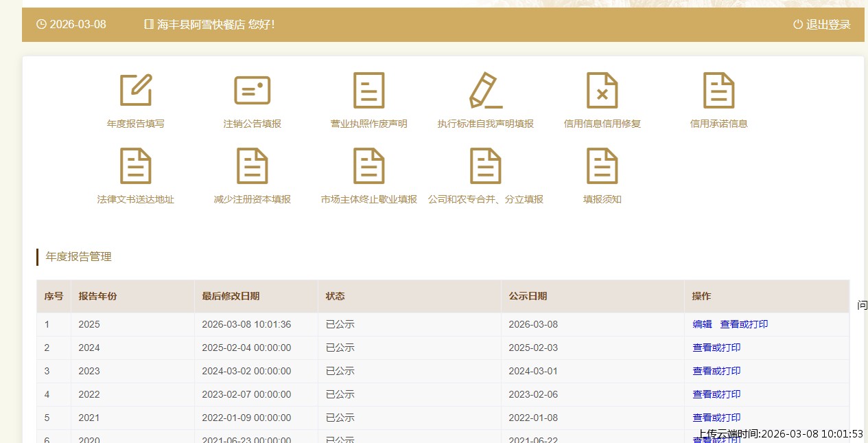Click 退出登录 to log out
This screenshot has height=443, width=868.
(x=822, y=25)
